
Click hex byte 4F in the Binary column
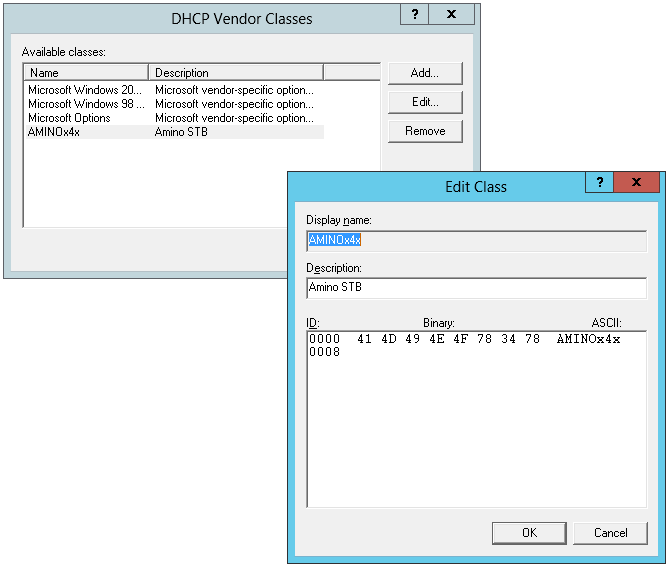(x=460, y=339)
